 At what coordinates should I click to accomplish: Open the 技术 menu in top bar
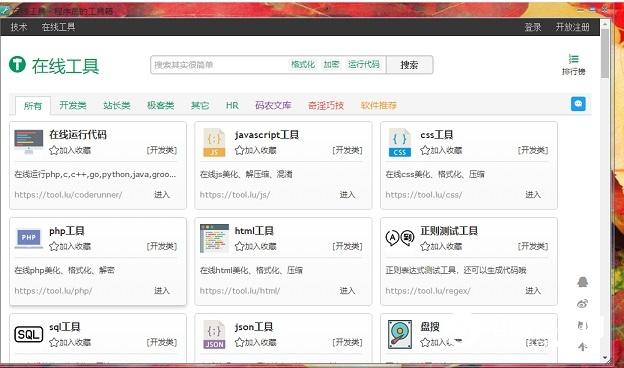click(x=19, y=27)
